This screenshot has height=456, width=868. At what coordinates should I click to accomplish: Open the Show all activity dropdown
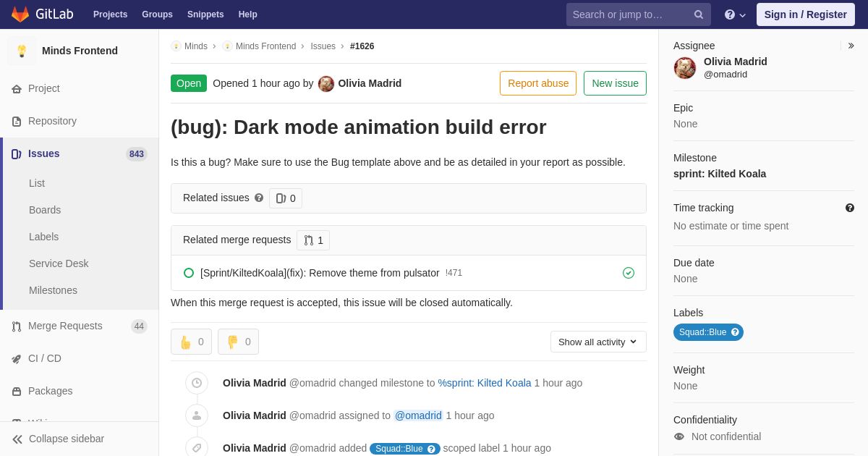598,342
